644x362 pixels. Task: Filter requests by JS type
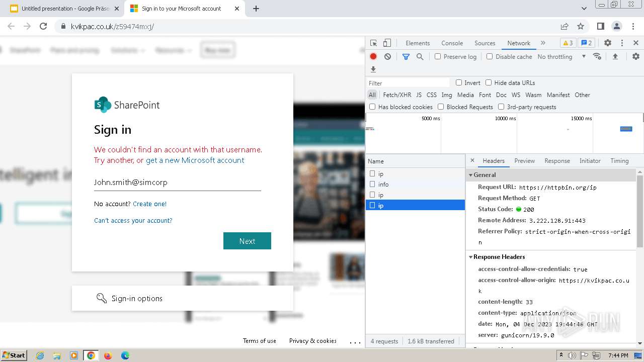point(419,95)
